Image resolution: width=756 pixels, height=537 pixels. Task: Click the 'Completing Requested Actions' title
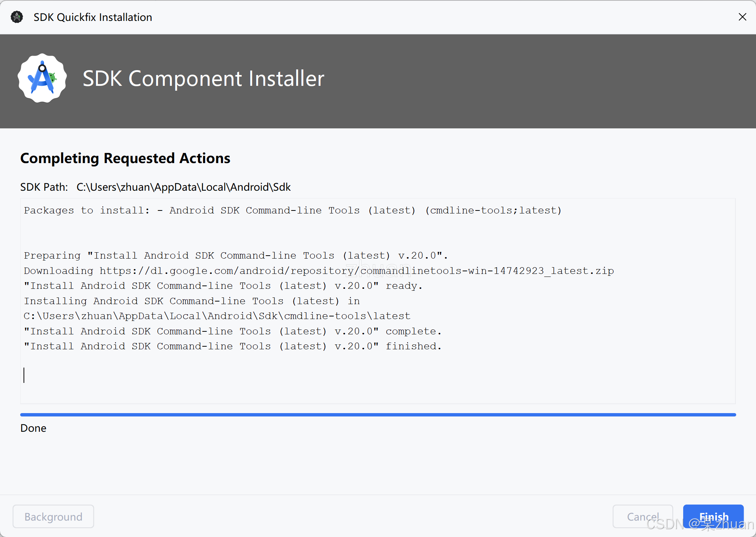click(x=125, y=158)
